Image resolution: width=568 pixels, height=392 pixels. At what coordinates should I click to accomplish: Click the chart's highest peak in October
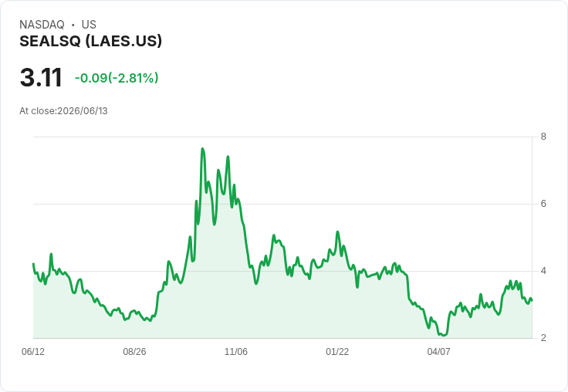click(x=202, y=148)
